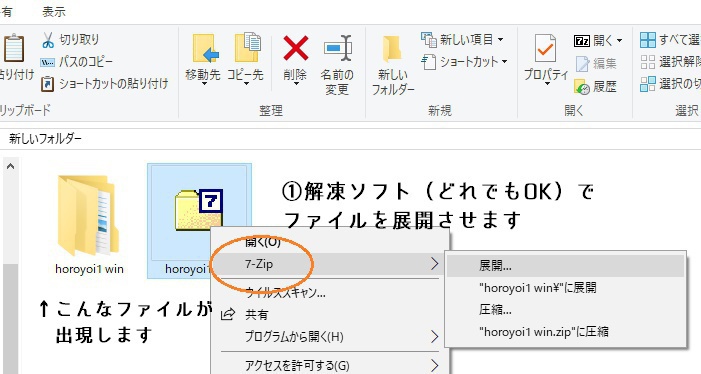Click the Select none (選択解除) icon

(x=648, y=62)
